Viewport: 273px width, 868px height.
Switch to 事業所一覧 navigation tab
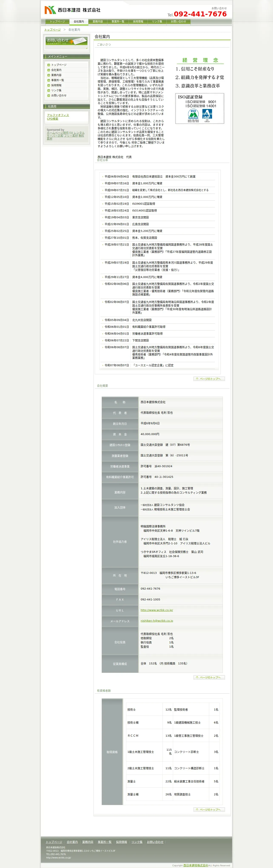[x=118, y=21]
